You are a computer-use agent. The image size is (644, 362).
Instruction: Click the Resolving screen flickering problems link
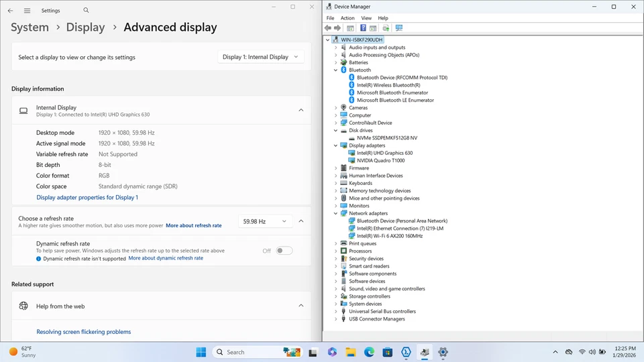point(84,332)
